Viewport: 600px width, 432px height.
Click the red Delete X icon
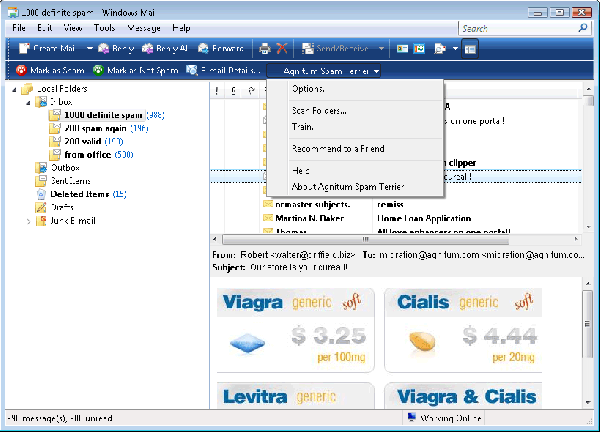coord(282,49)
